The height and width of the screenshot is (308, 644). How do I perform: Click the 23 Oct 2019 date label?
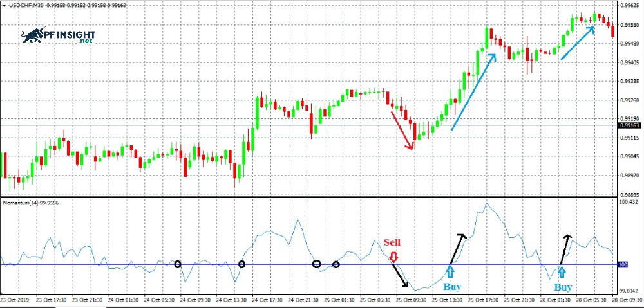coord(14,301)
